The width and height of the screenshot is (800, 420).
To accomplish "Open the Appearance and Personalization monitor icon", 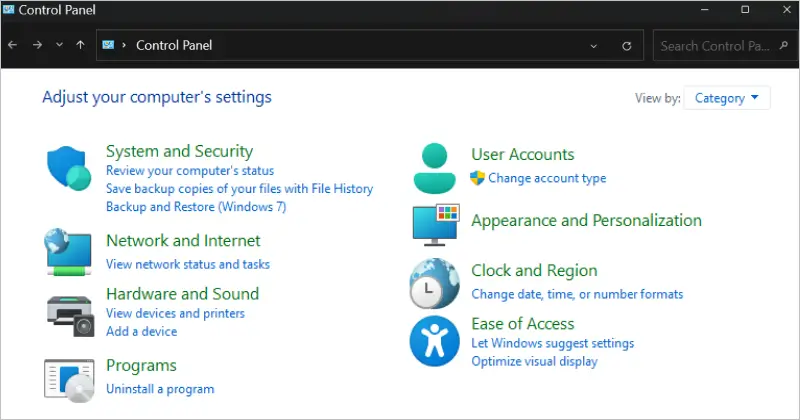I will click(435, 223).
